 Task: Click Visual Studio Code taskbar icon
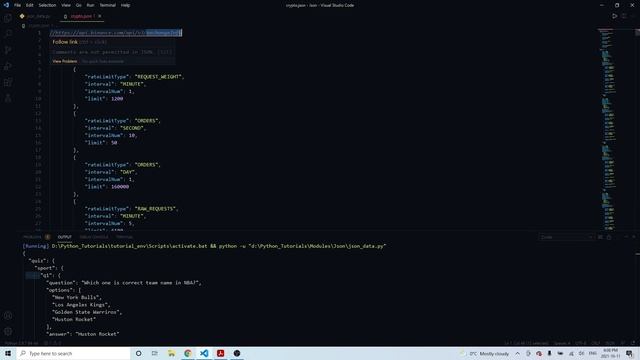[x=204, y=353]
